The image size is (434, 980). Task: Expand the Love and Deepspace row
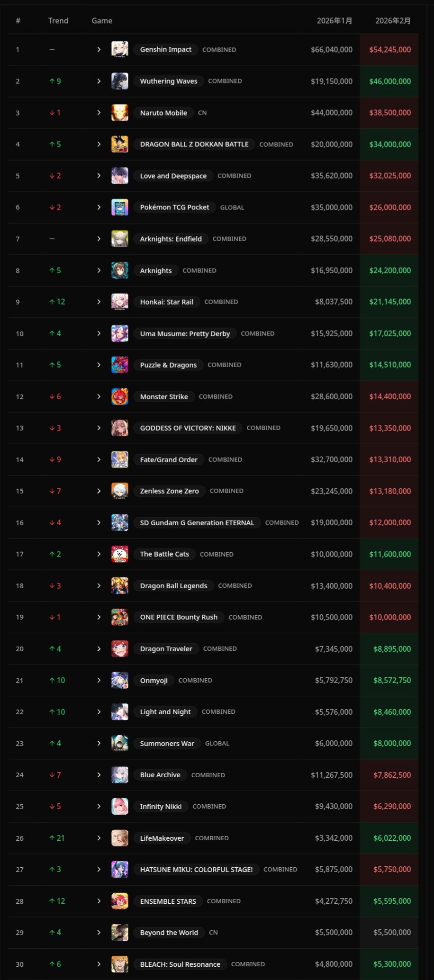click(99, 176)
